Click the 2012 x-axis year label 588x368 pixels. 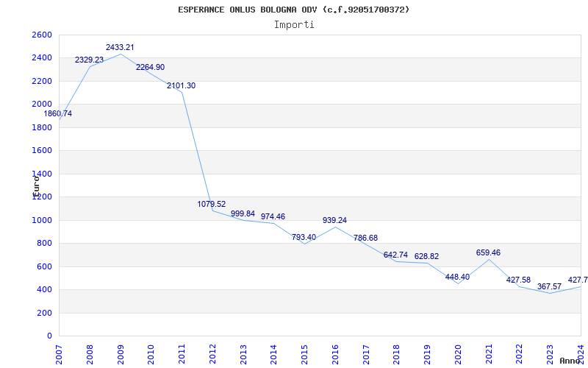212,354
